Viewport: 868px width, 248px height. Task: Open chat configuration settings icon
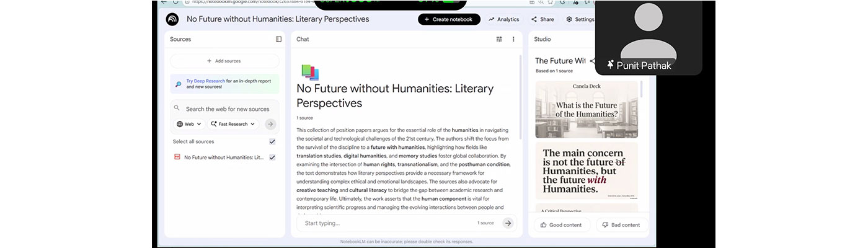point(499,39)
